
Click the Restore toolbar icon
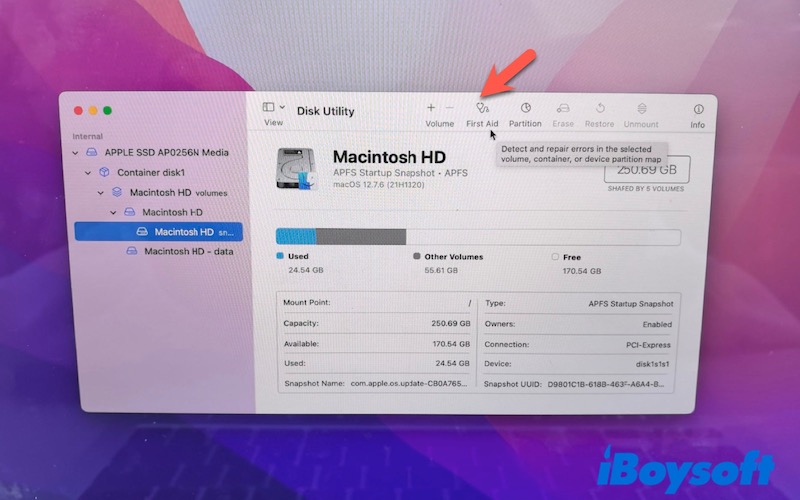click(600, 108)
